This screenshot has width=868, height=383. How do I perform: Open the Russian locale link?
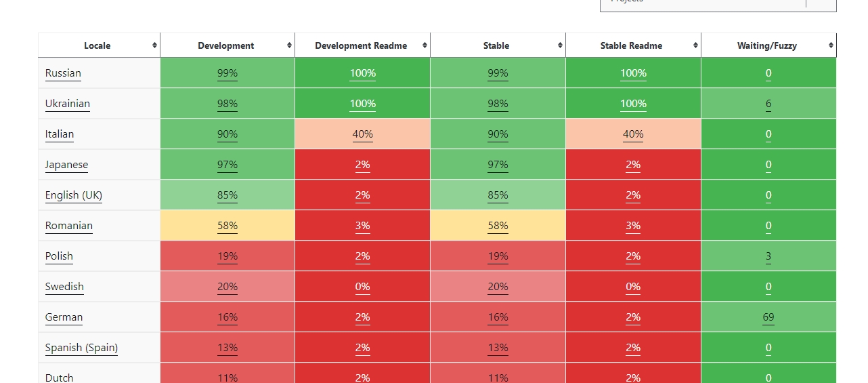coord(63,73)
